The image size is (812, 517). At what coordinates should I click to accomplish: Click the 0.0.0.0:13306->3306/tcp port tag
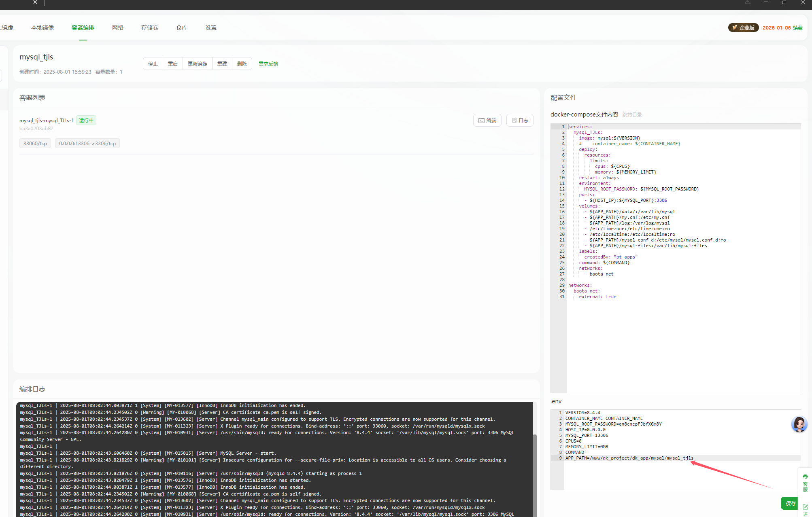coord(87,144)
